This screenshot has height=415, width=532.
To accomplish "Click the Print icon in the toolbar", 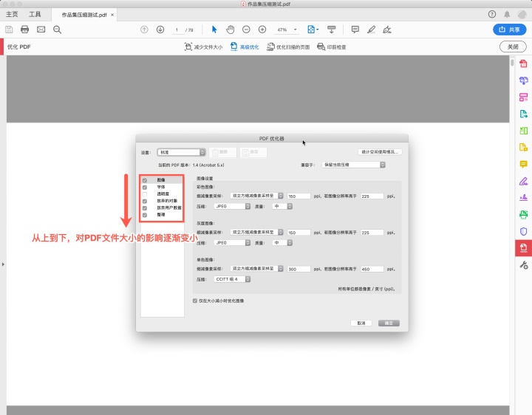I will [x=25, y=30].
